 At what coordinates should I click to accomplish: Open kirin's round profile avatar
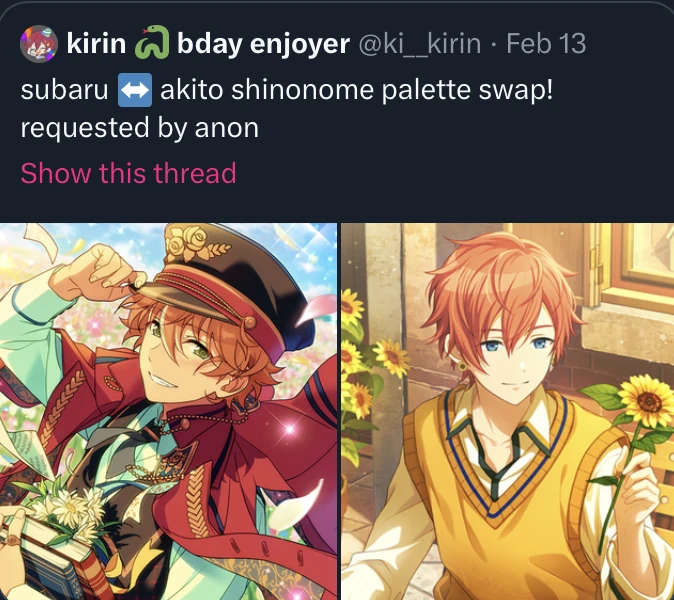pos(39,43)
